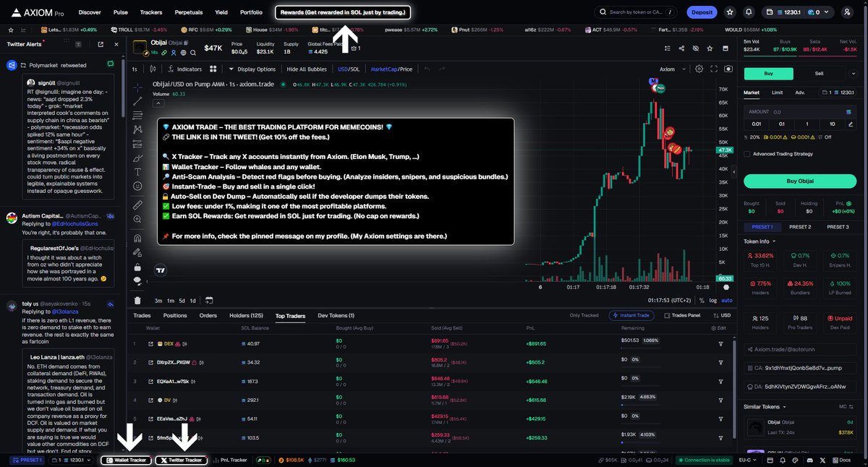868x467 pixels.
Task: Click Hide All Bubbles
Action: pos(307,69)
